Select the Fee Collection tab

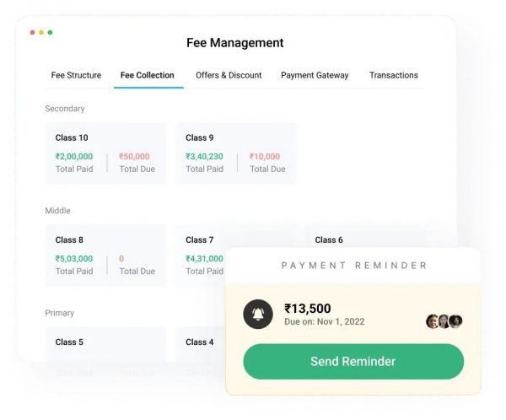148,75
